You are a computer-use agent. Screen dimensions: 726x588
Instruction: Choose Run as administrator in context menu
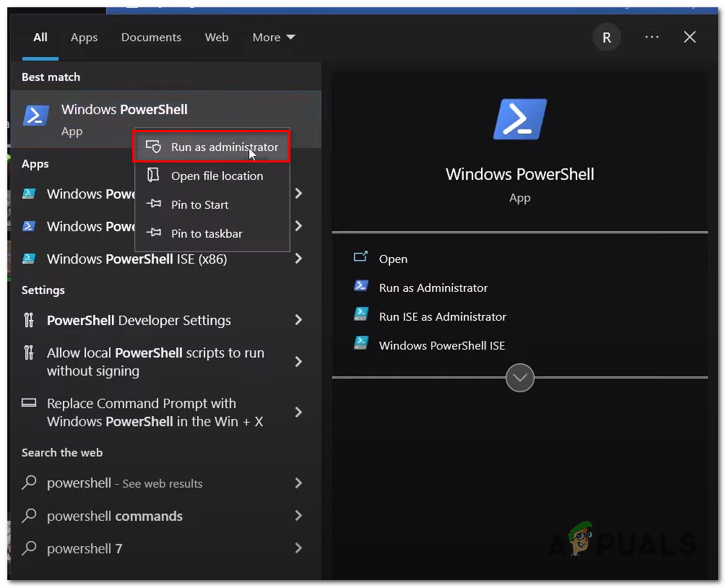(x=212, y=147)
